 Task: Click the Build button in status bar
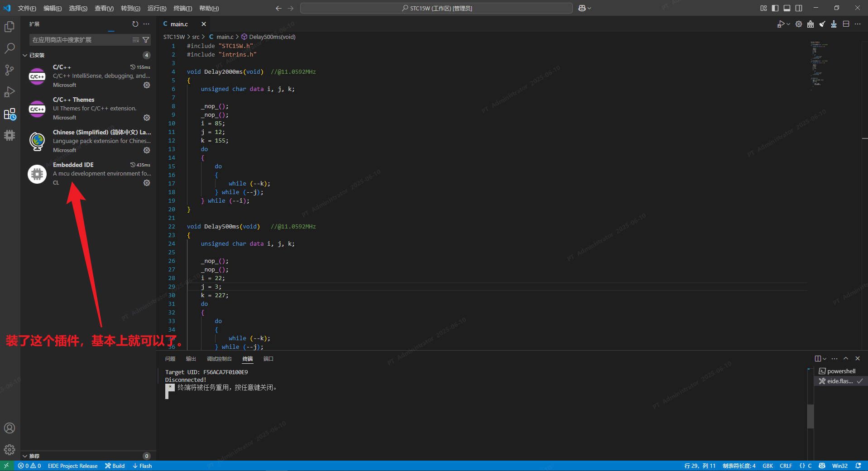click(115, 466)
